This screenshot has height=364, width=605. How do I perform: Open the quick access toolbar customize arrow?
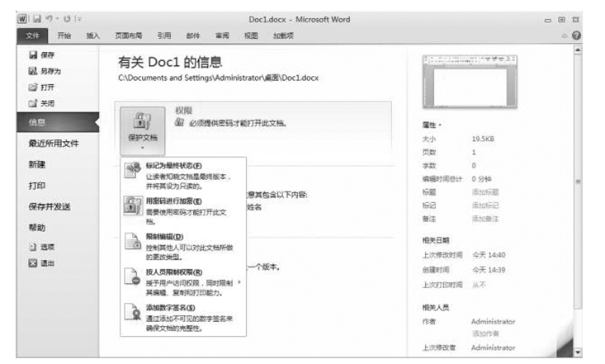pyautogui.click(x=78, y=18)
